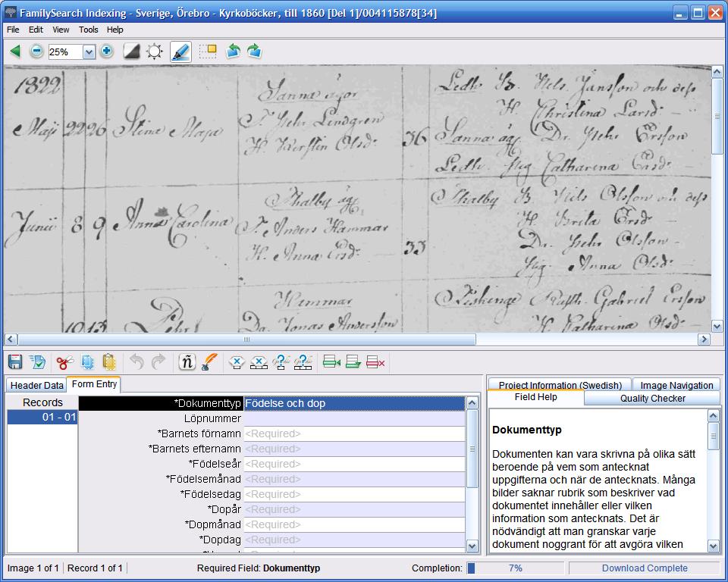The width and height of the screenshot is (728, 582).
Task: Open the Image Navigation tab
Action: pos(676,385)
